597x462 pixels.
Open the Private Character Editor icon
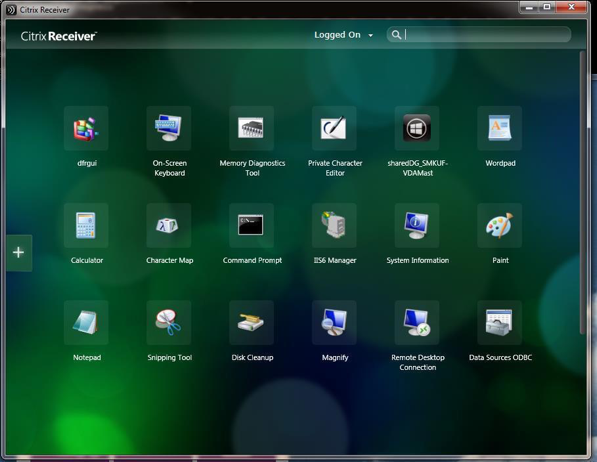coord(334,128)
